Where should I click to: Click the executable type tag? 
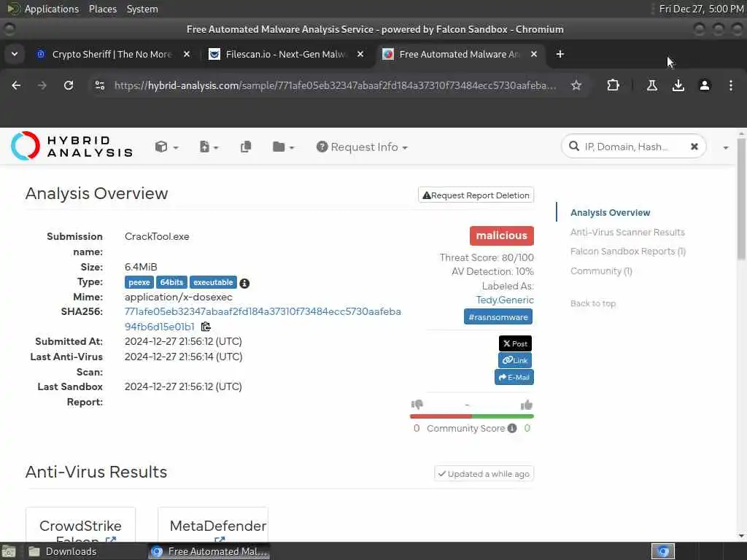pyautogui.click(x=213, y=282)
